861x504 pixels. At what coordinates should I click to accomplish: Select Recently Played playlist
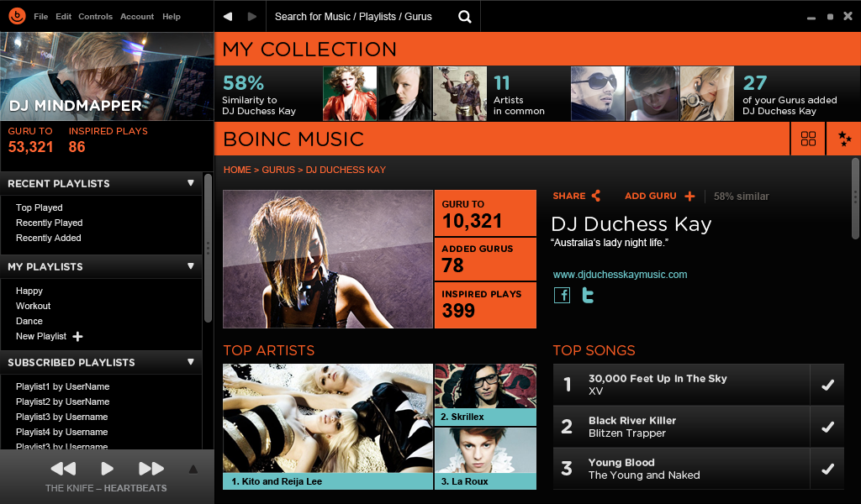tap(49, 223)
